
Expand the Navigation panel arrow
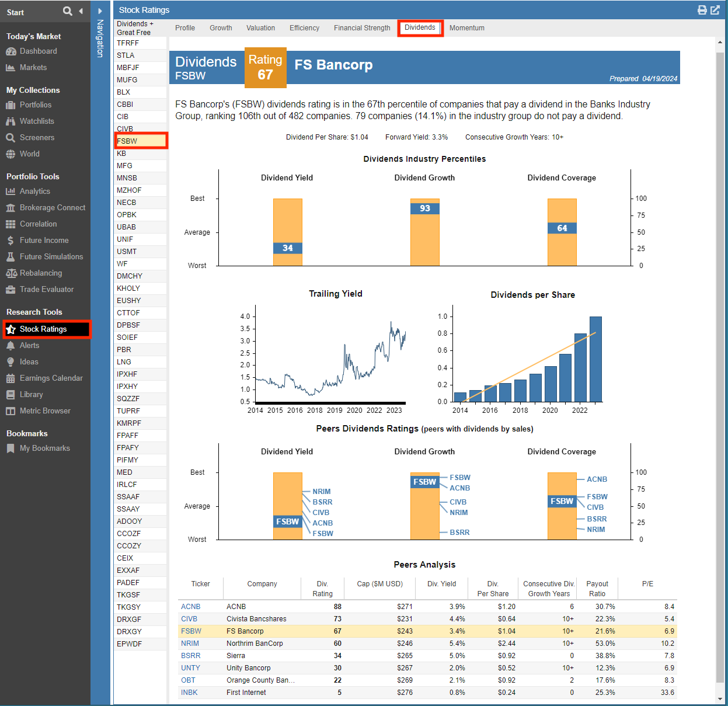100,11
